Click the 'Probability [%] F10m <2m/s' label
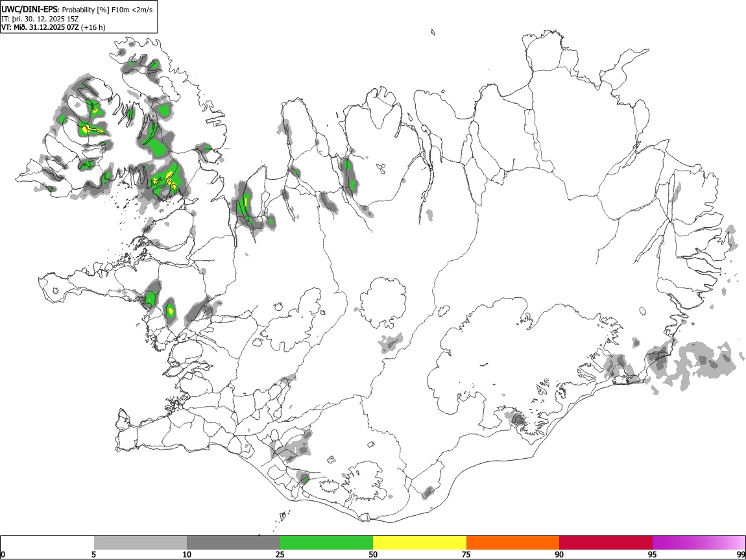 click(x=108, y=10)
